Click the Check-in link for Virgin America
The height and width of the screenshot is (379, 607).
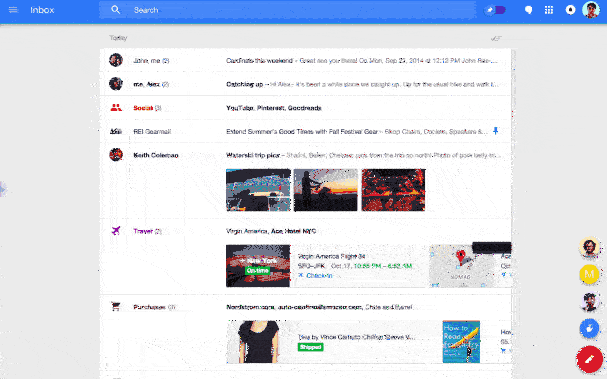click(316, 276)
